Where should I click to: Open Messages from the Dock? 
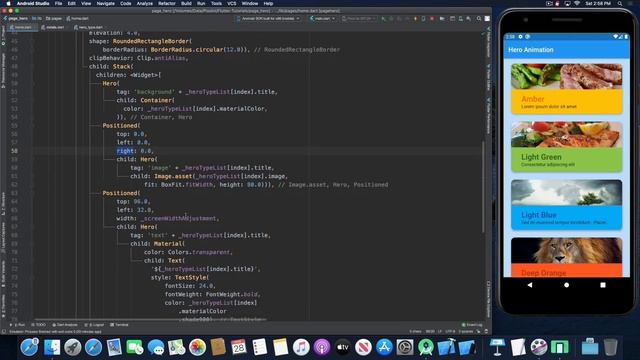coord(156,347)
